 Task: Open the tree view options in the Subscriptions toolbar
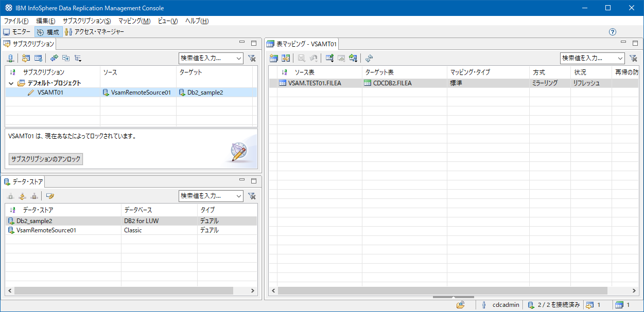point(78,58)
